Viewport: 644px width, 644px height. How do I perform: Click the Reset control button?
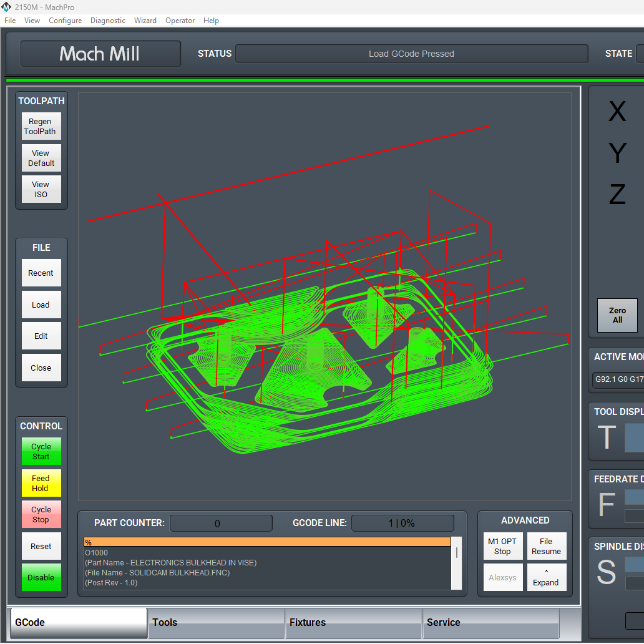41,546
